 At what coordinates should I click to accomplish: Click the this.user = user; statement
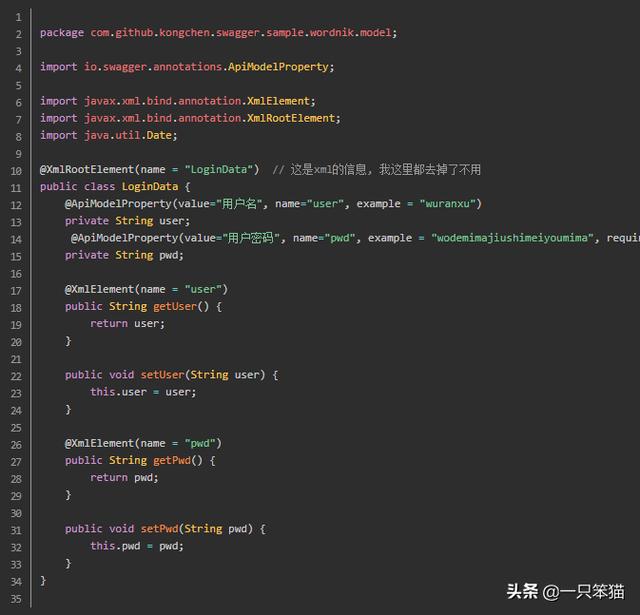pyautogui.click(x=143, y=392)
